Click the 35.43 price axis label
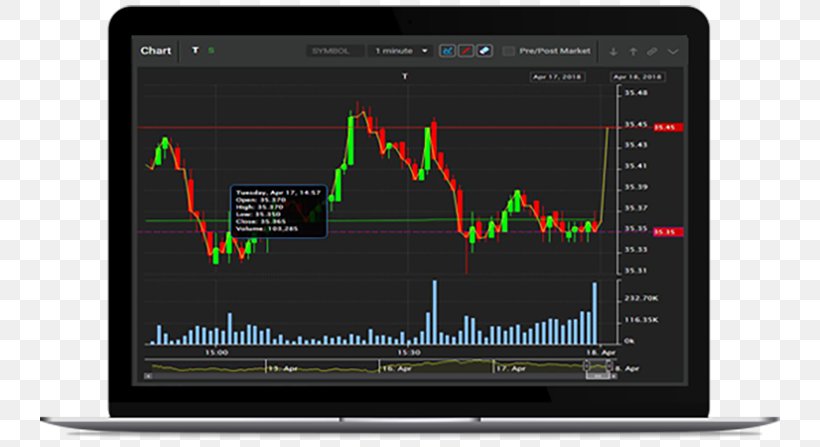 (x=636, y=145)
